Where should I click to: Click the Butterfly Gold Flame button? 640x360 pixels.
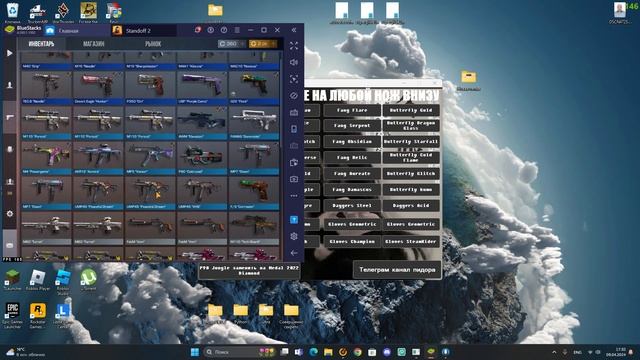pyautogui.click(x=411, y=158)
